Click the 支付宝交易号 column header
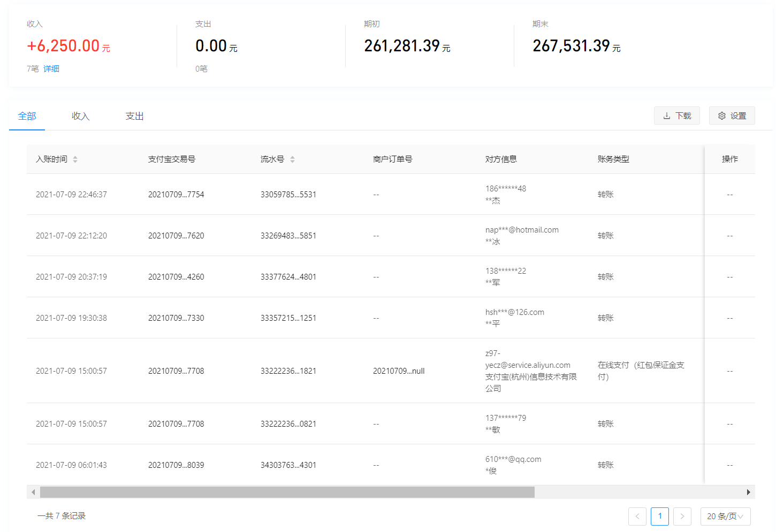 tap(172, 159)
